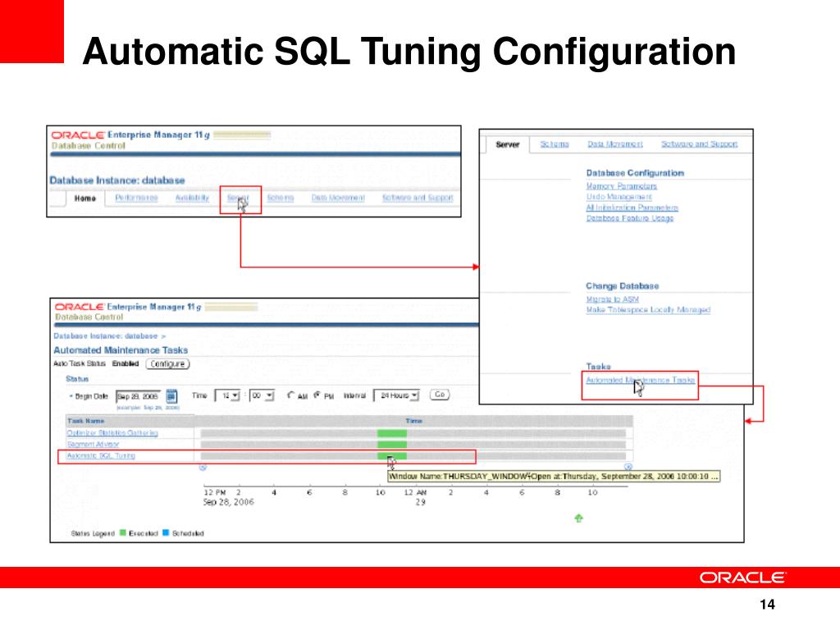840x630 pixels.
Task: Open Data Movement tab in right Server window
Action: click(615, 144)
